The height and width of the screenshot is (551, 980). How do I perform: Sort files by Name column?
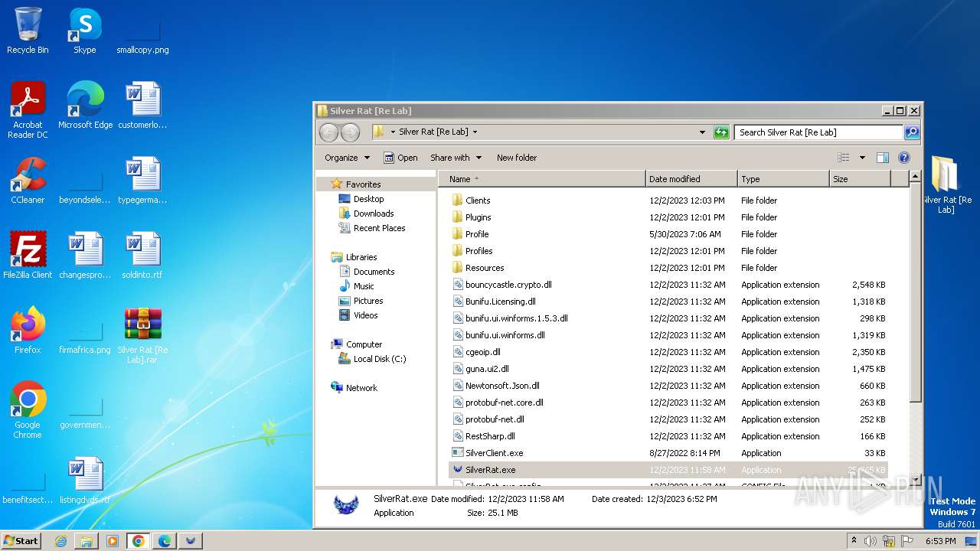coord(542,179)
